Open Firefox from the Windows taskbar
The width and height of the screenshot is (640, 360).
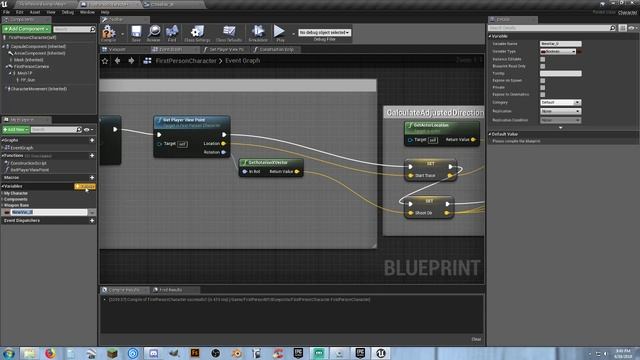[50, 353]
